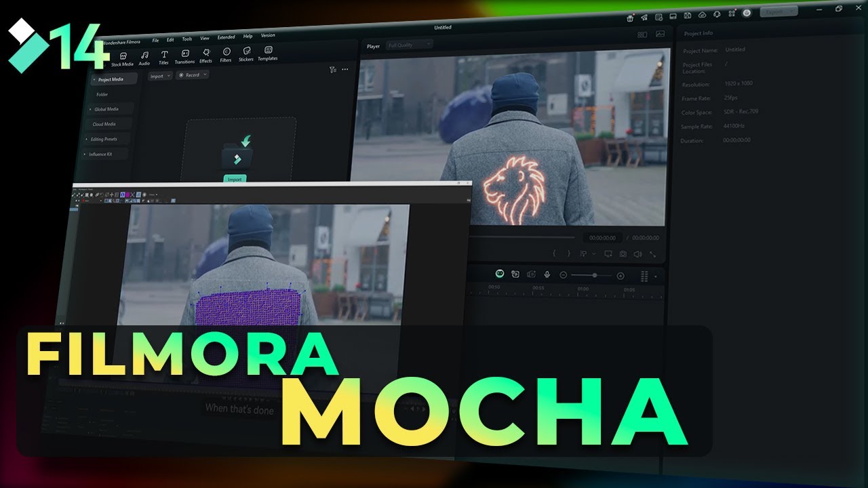The image size is (868, 488).
Task: Click the display settings monitor icon
Action: pos(608,254)
